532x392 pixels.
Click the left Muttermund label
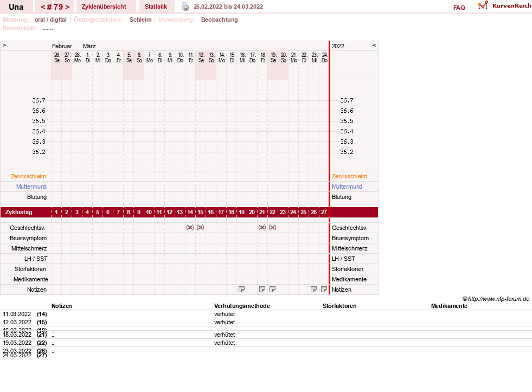(x=31, y=187)
